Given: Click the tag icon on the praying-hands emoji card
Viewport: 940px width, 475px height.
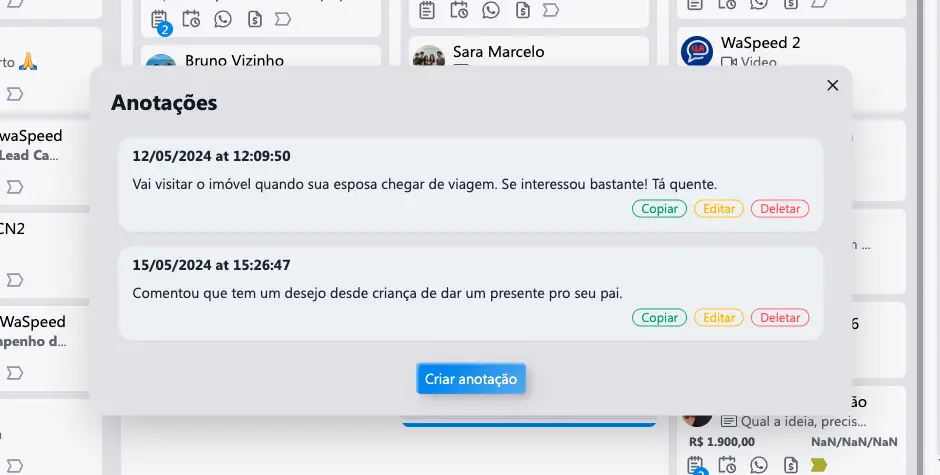Looking at the screenshot, I should pos(14,94).
